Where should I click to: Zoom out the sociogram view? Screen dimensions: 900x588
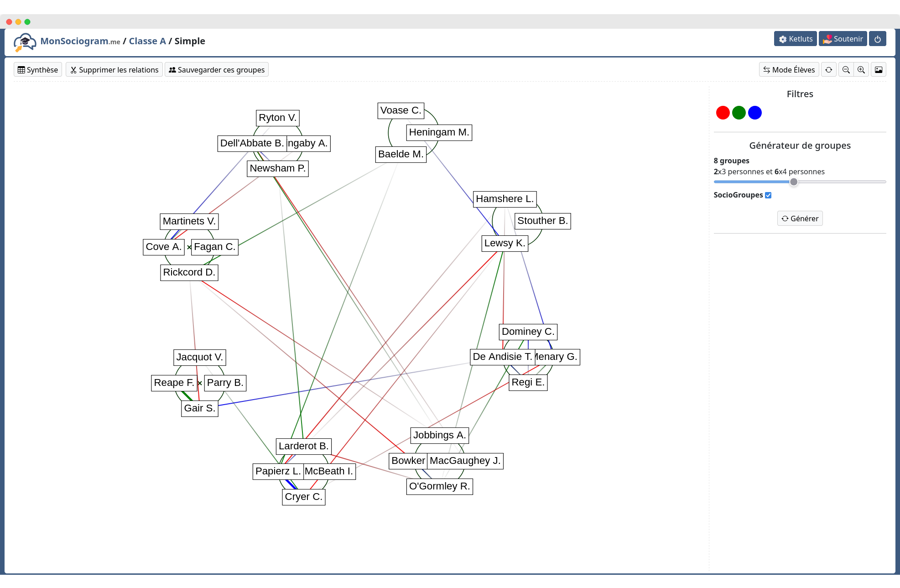tap(846, 70)
